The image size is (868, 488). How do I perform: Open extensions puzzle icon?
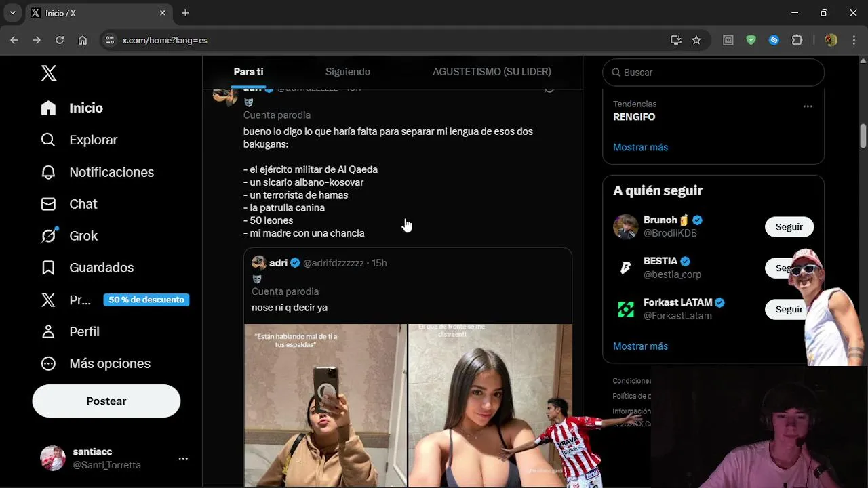[797, 40]
